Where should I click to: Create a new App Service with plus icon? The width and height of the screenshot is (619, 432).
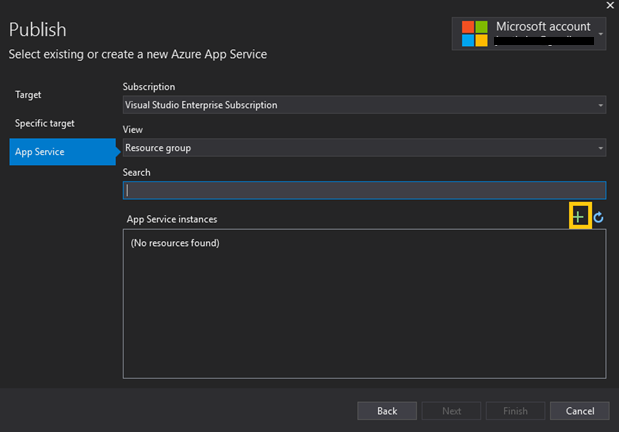coord(579,217)
